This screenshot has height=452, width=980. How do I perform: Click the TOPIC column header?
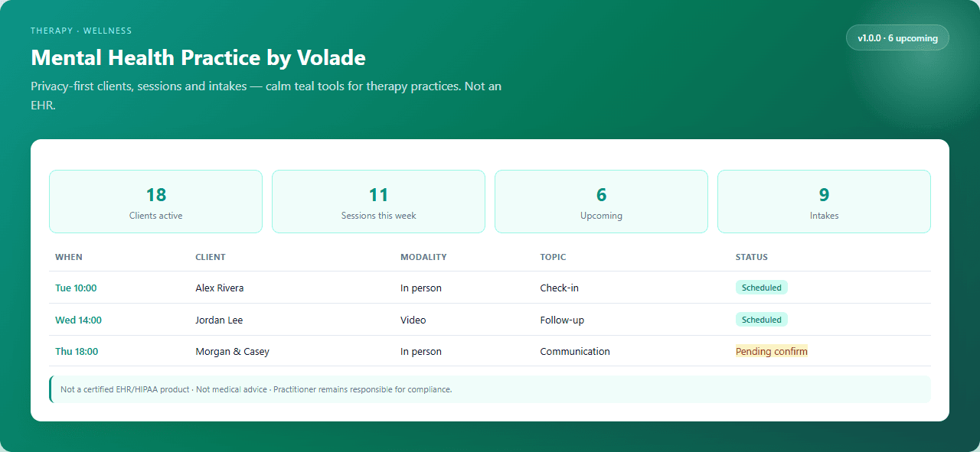coord(553,257)
